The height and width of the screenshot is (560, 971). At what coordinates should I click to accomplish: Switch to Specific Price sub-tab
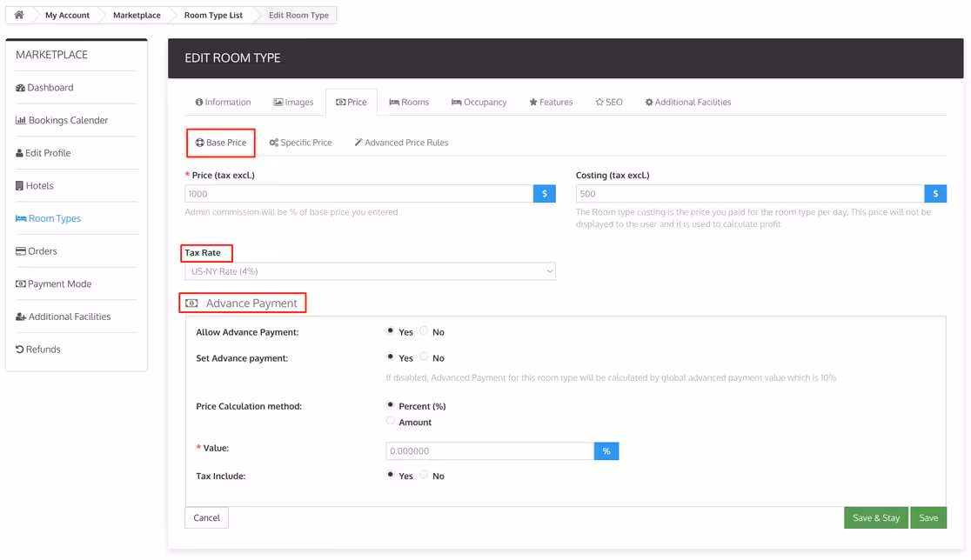(x=300, y=143)
